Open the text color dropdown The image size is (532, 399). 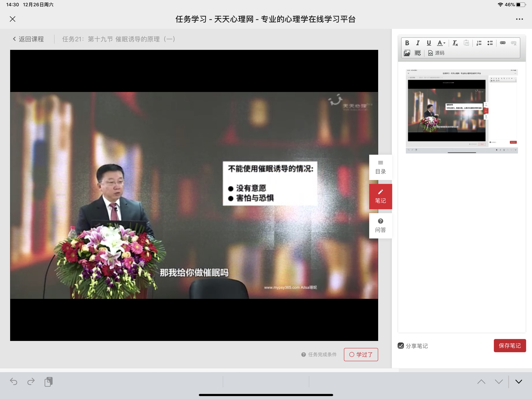[441, 43]
